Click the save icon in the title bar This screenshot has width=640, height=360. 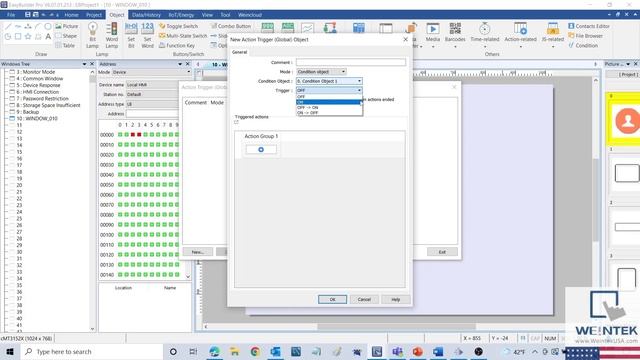click(x=27, y=15)
